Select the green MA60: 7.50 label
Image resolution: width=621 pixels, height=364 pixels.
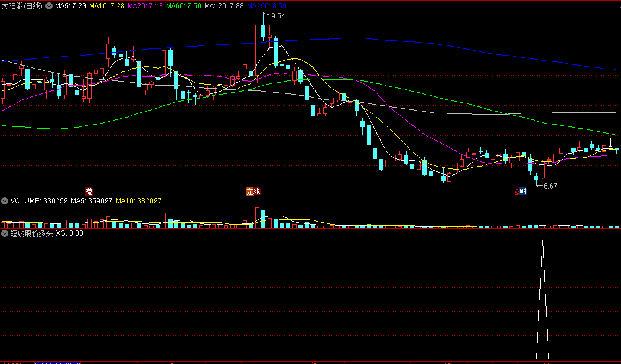pos(183,6)
